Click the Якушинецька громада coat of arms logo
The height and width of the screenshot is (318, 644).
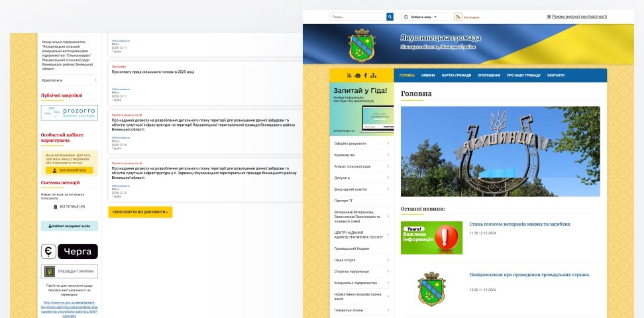pos(362,46)
